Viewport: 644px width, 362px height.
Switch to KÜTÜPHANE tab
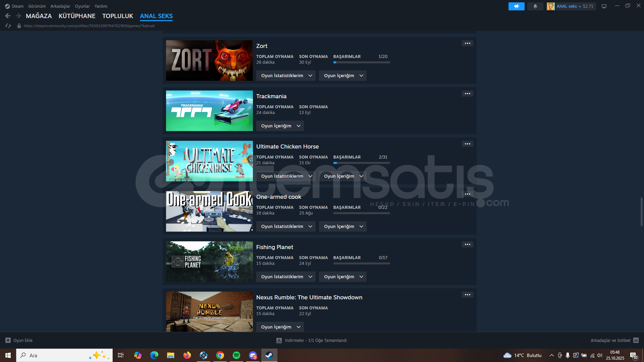point(77,16)
